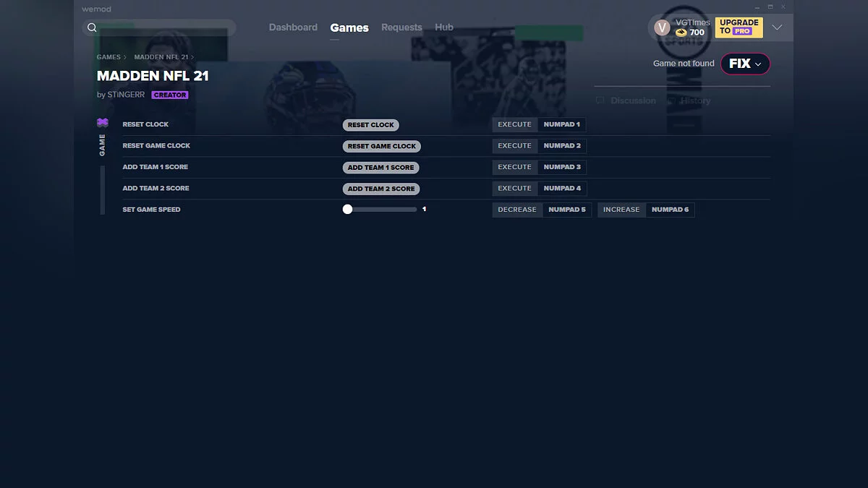Viewport: 868px width, 488px height.
Task: Click the ADD TEAM 1 SCORE row label
Action: pyautogui.click(x=156, y=167)
